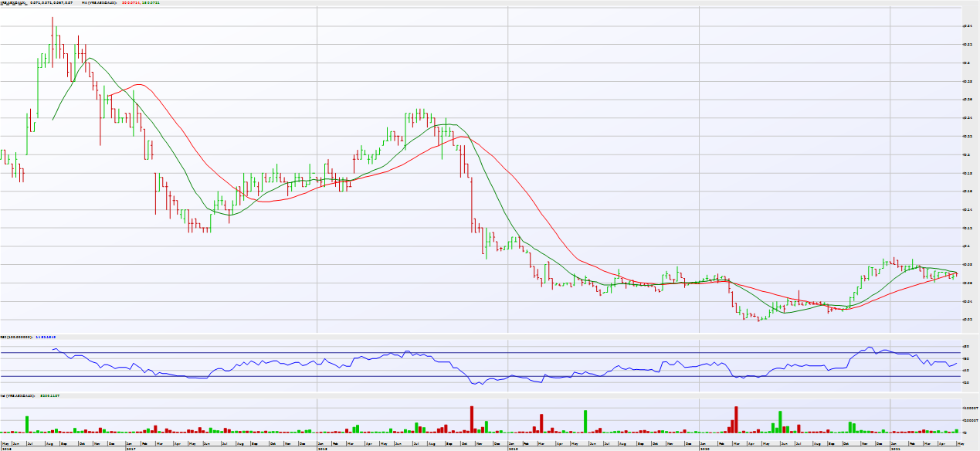Screen dimensions: 980x451
Task: Click the 0.1 price level on the right axis
Action: click(x=966, y=246)
